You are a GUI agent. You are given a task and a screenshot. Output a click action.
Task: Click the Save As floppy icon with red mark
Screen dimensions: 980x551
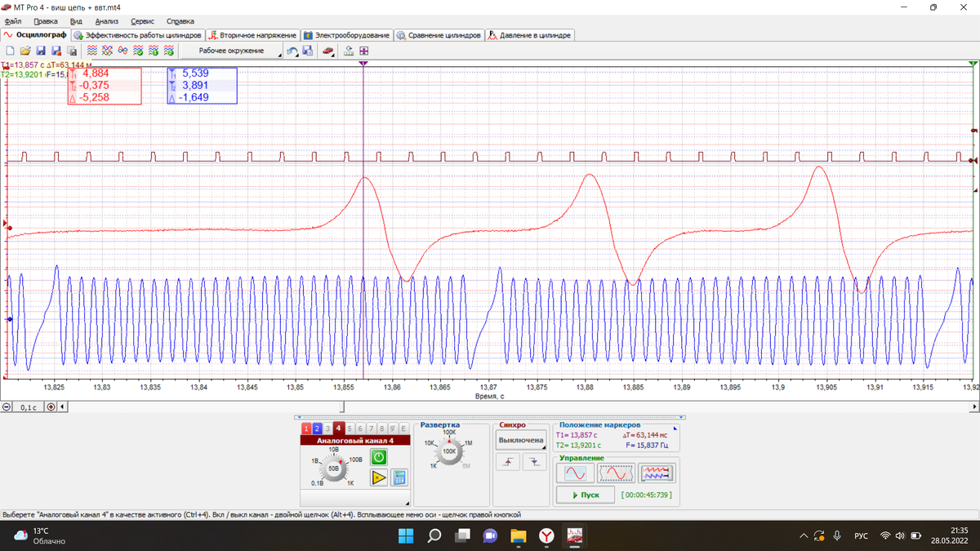(56, 51)
